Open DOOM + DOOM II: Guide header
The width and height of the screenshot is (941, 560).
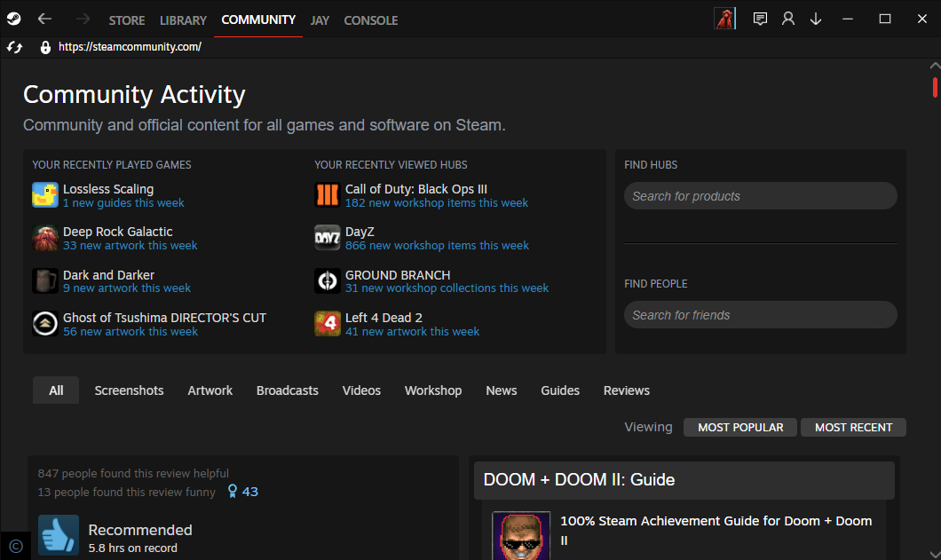coord(684,480)
